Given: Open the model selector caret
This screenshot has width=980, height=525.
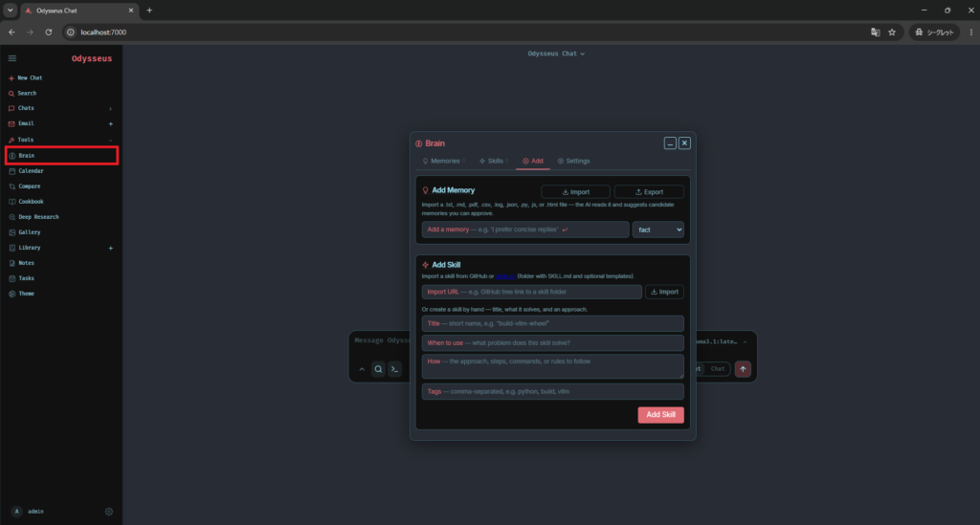Looking at the screenshot, I should point(745,341).
